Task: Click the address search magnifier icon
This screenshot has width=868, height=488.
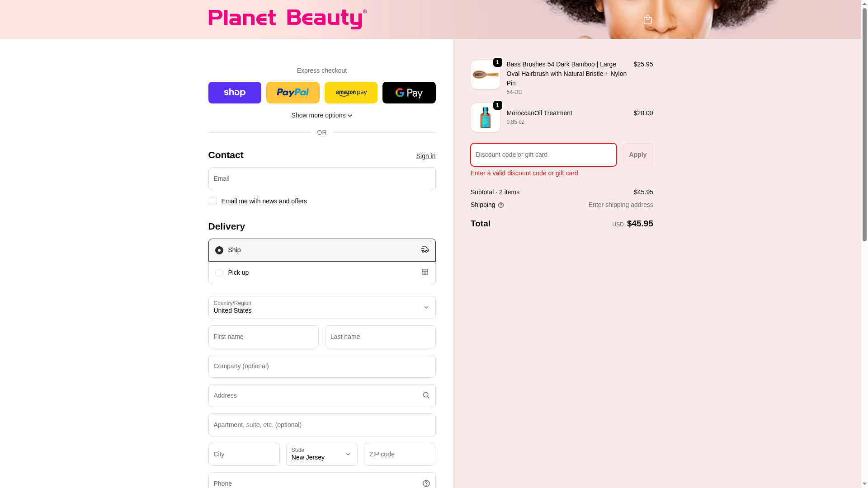Action: click(426, 395)
